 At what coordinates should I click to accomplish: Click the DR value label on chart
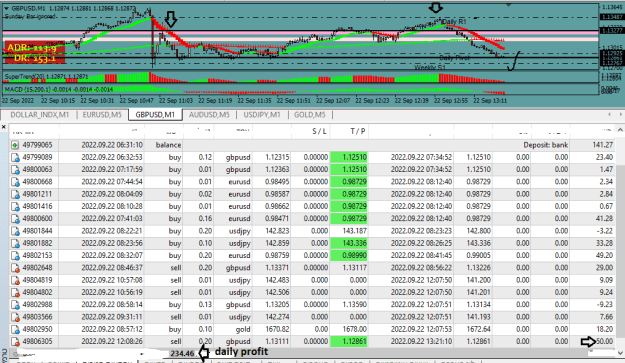click(x=35, y=58)
